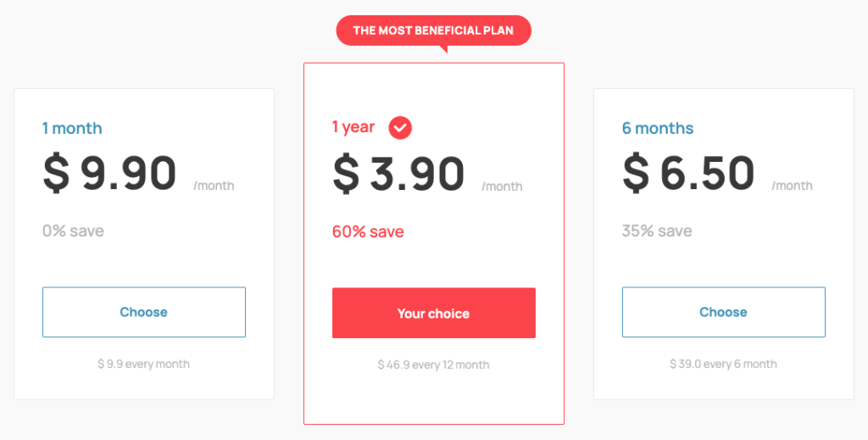Screen dimensions: 868x440
Task: Click the $ 39.0 every 6 month note
Action: [x=723, y=364]
